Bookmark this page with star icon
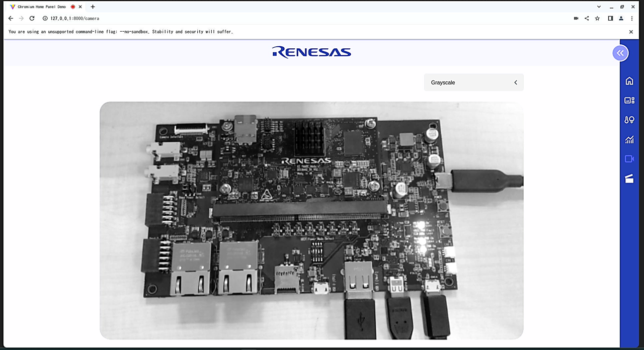 pyautogui.click(x=597, y=18)
